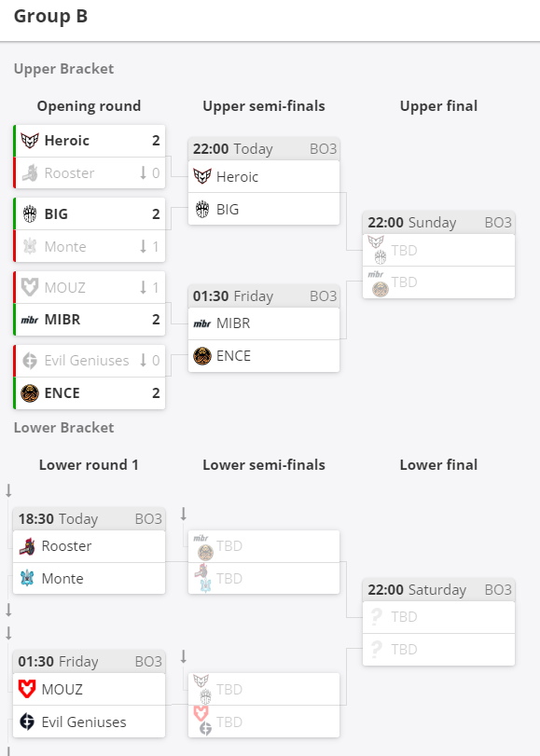This screenshot has width=540, height=756.
Task: Click the MOUZ result row in opening round
Action: pyautogui.click(x=90, y=287)
